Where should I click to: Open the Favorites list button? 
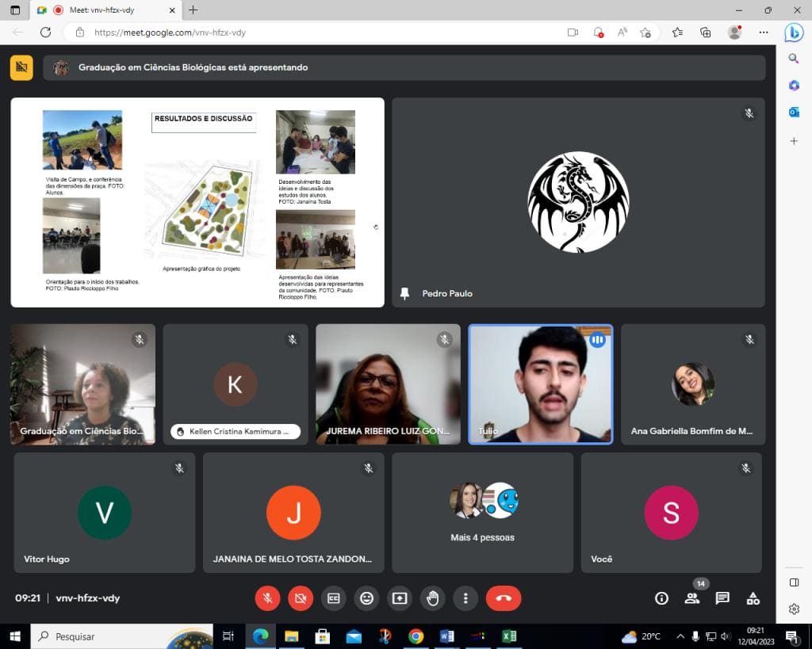[x=677, y=32]
